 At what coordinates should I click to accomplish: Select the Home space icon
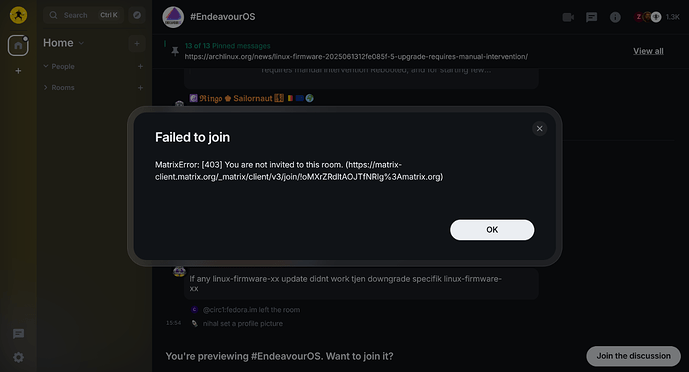click(18, 45)
